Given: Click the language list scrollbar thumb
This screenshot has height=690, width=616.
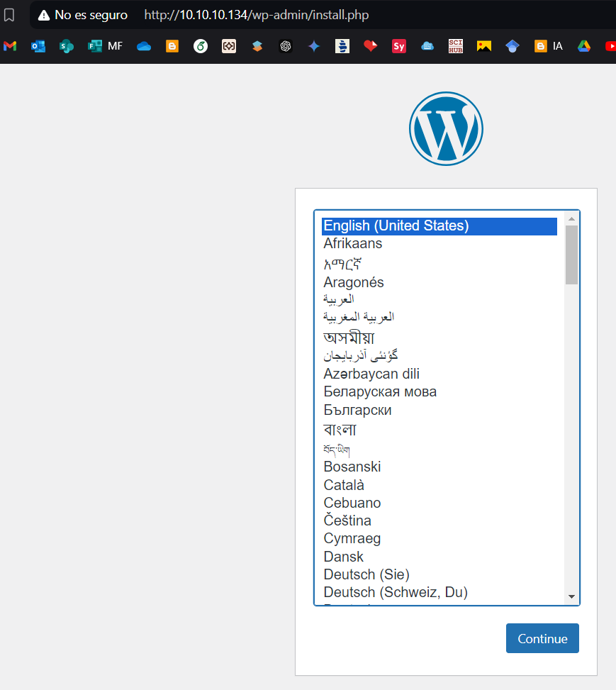Looking at the screenshot, I should coord(571,255).
